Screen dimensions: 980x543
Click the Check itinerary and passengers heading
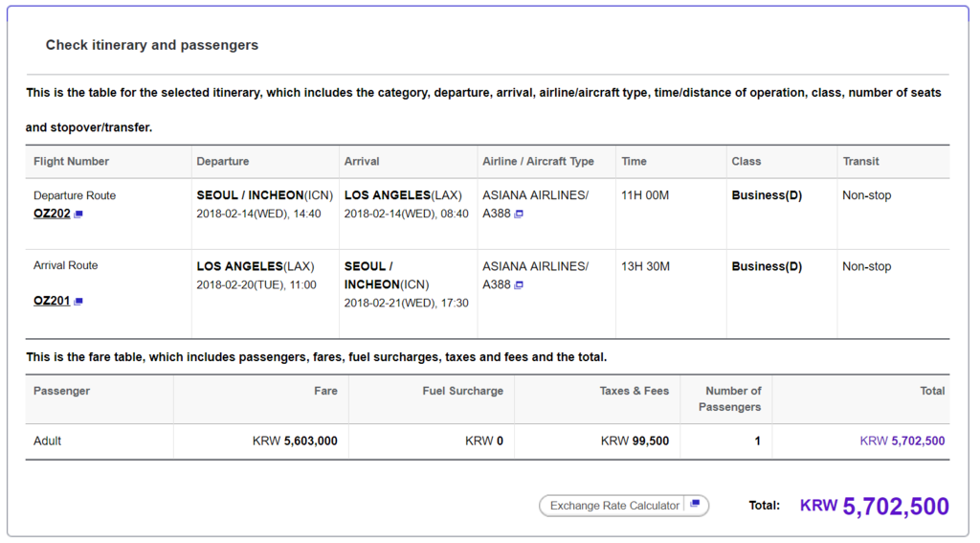point(152,45)
